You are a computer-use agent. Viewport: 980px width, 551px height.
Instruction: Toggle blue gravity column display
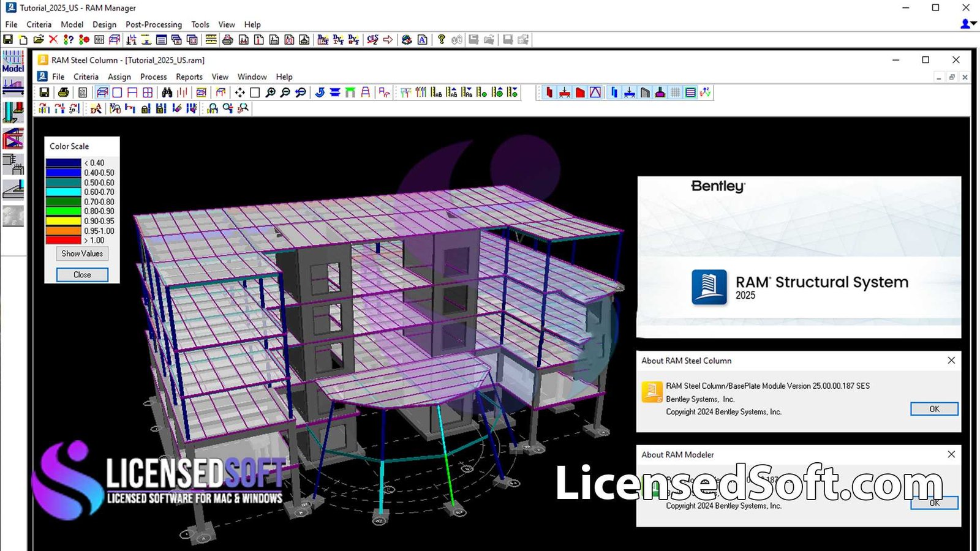614,92
